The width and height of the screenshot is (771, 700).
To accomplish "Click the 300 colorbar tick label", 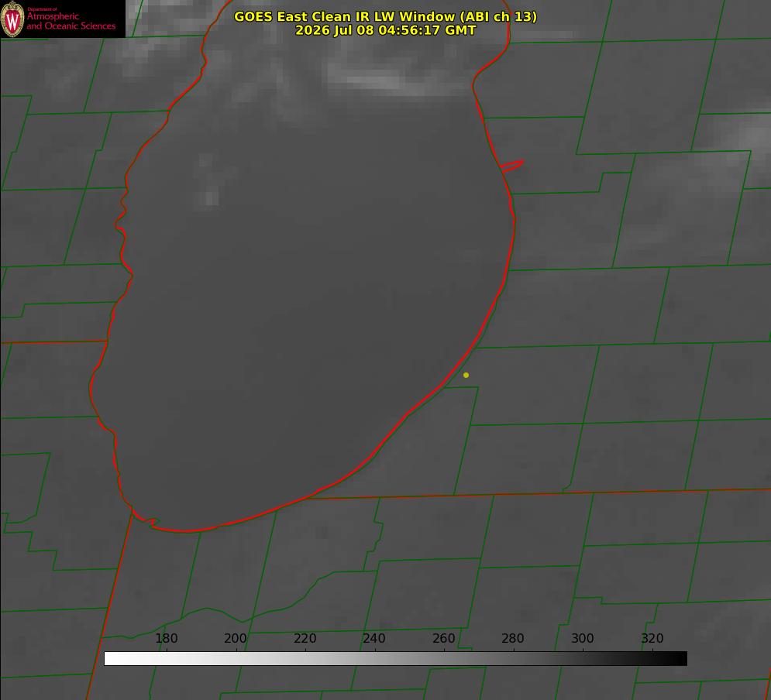I will [x=583, y=638].
